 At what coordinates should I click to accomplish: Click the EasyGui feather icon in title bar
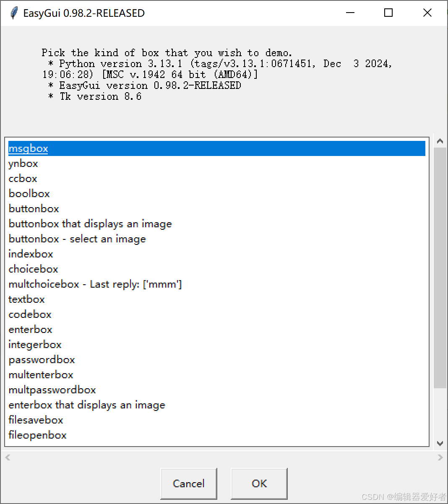[x=14, y=13]
